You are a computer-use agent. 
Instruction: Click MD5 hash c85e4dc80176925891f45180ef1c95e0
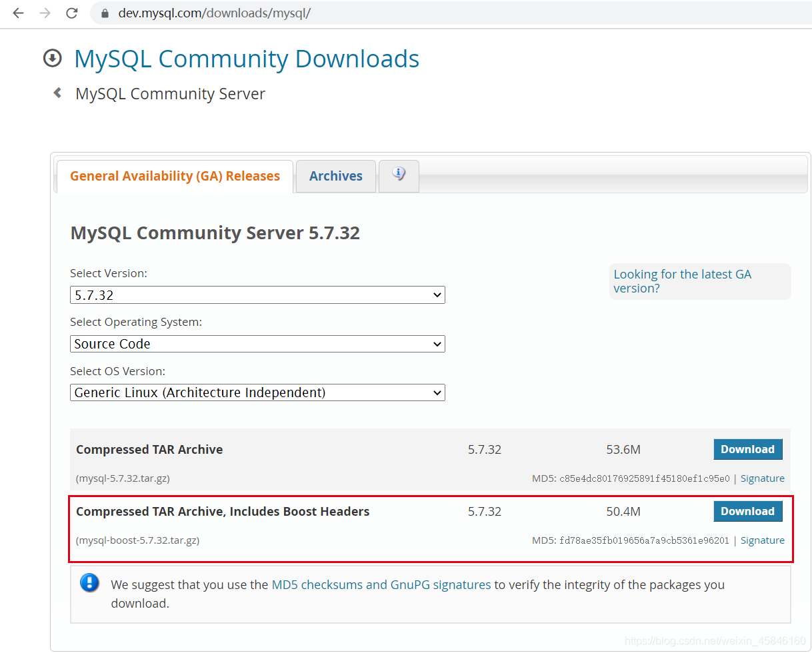point(644,478)
